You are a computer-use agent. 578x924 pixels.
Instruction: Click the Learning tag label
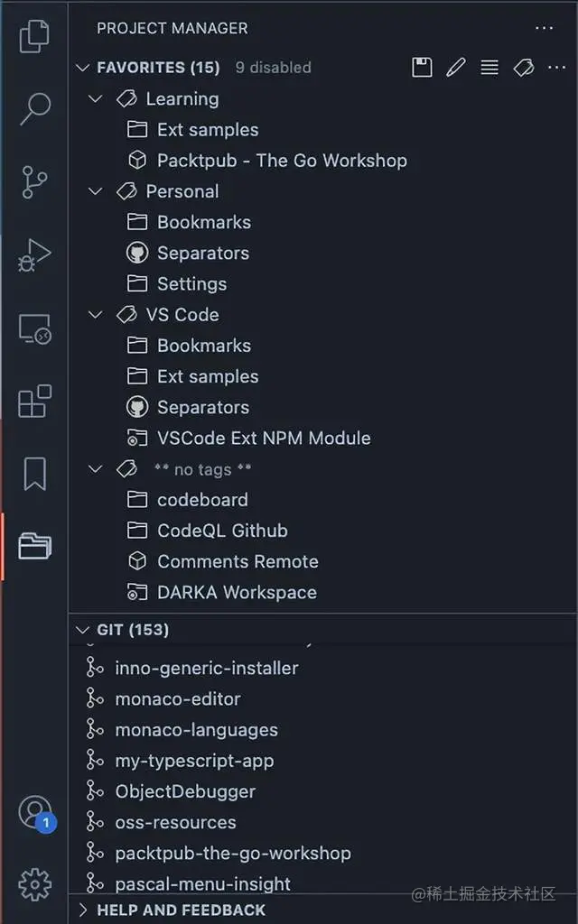click(x=182, y=99)
